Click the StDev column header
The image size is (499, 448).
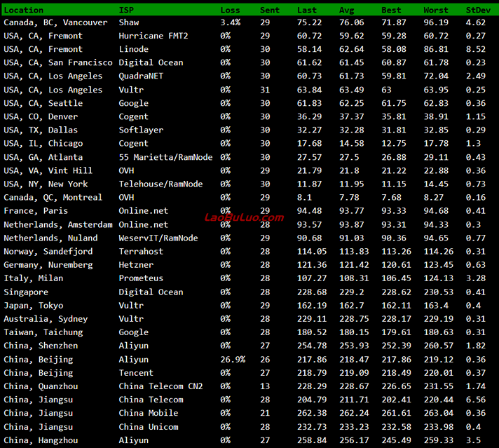tap(478, 11)
